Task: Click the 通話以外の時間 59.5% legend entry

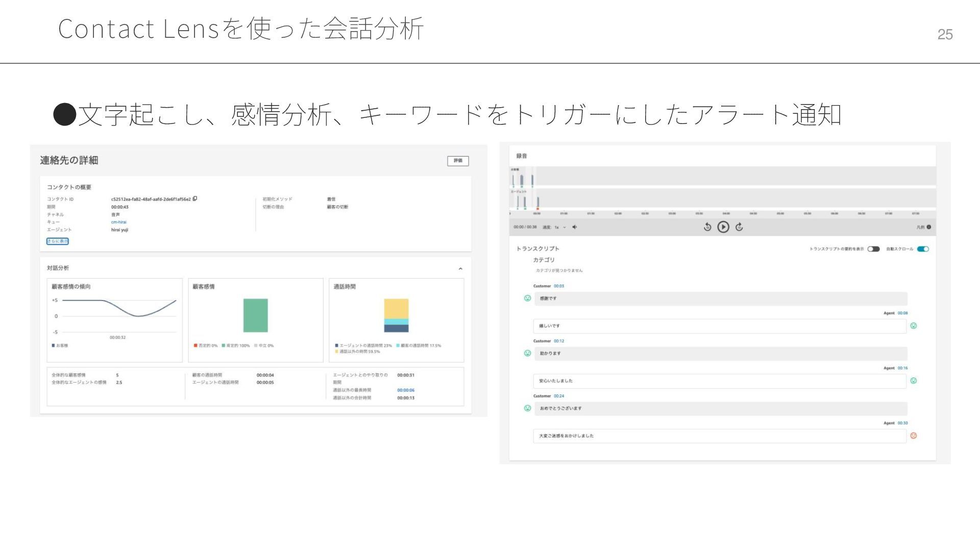Action: tap(358, 352)
